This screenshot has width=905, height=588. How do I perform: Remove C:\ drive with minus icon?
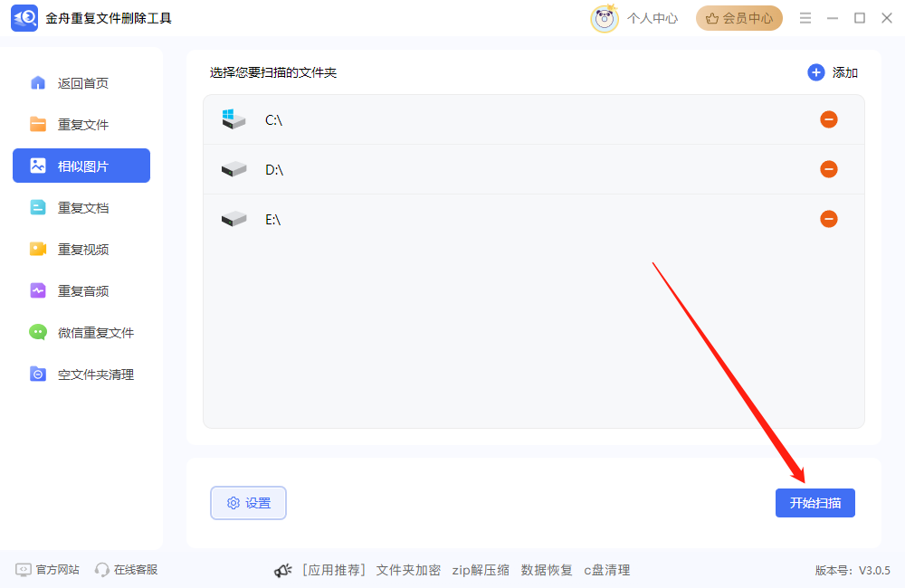[829, 119]
